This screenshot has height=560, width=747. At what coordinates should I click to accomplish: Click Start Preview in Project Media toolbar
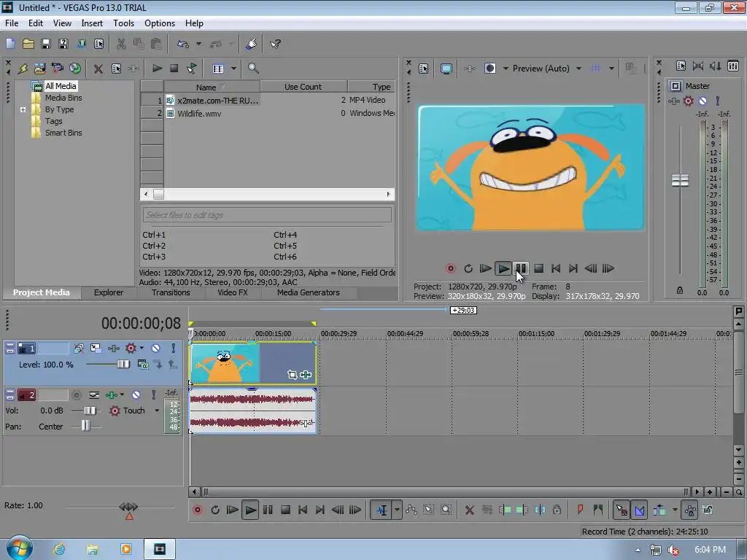(157, 69)
